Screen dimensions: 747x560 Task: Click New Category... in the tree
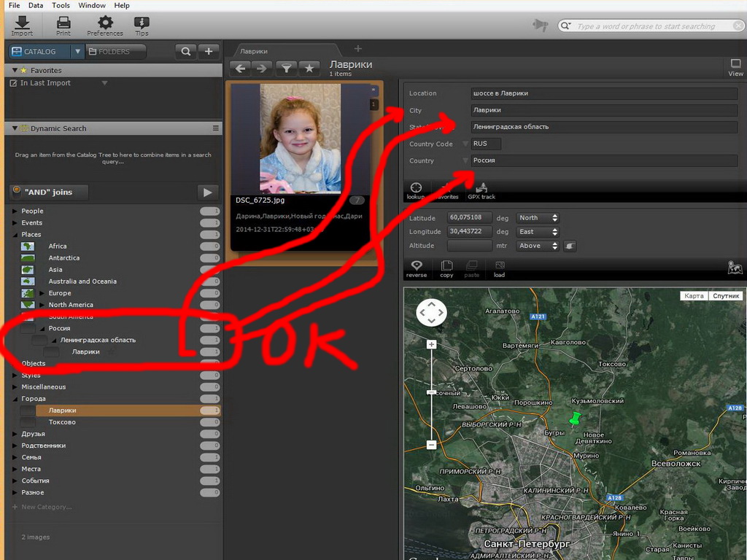click(x=46, y=507)
